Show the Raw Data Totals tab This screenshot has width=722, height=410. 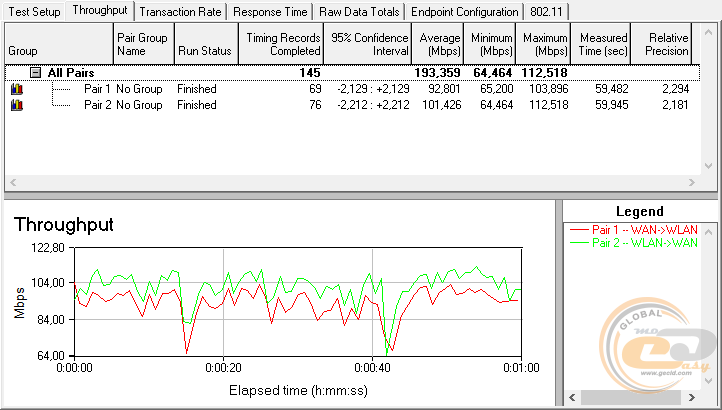click(359, 12)
